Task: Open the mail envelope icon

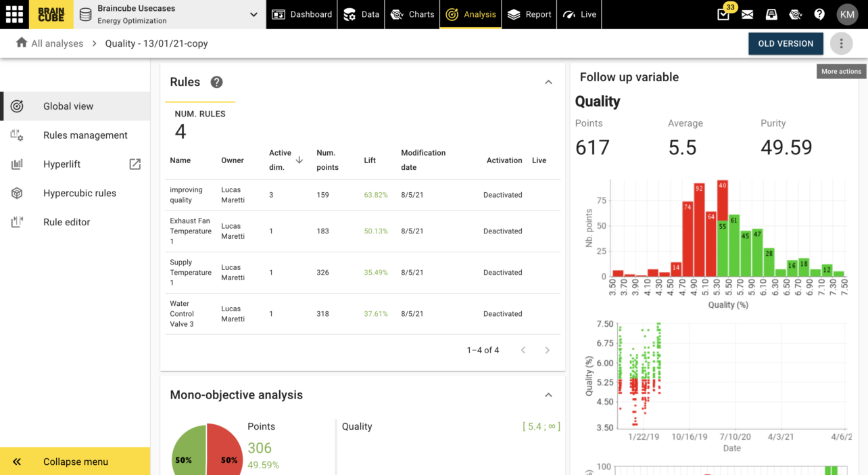Action: click(x=747, y=14)
